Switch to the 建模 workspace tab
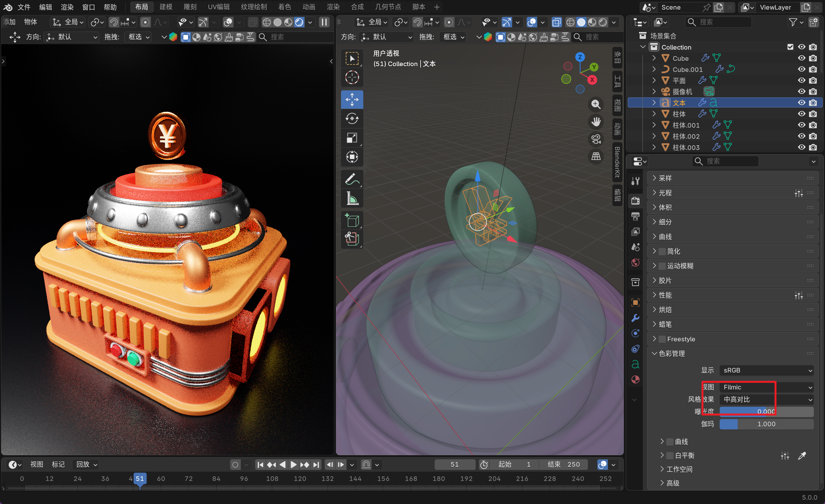 (166, 7)
